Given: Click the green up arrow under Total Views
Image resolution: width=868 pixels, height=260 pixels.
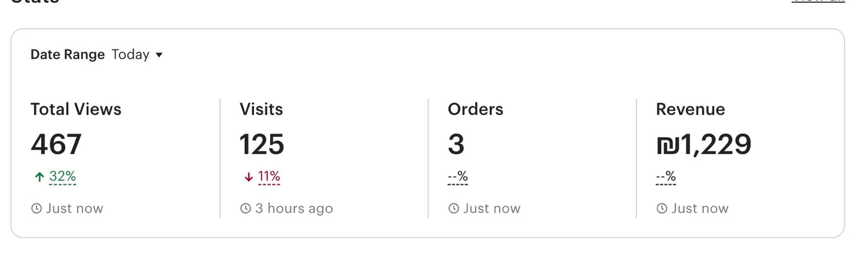Looking at the screenshot, I should coord(39,177).
